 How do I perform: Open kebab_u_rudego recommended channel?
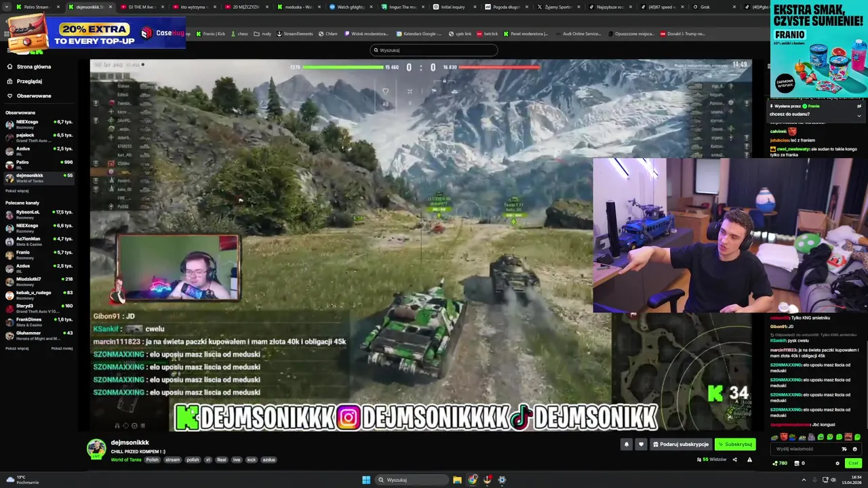point(39,295)
